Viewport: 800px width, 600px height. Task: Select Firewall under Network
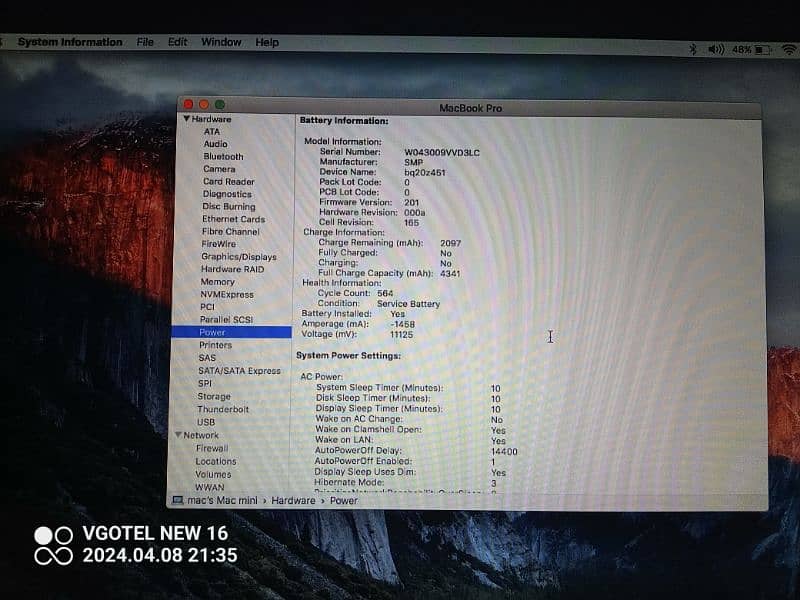pos(212,448)
